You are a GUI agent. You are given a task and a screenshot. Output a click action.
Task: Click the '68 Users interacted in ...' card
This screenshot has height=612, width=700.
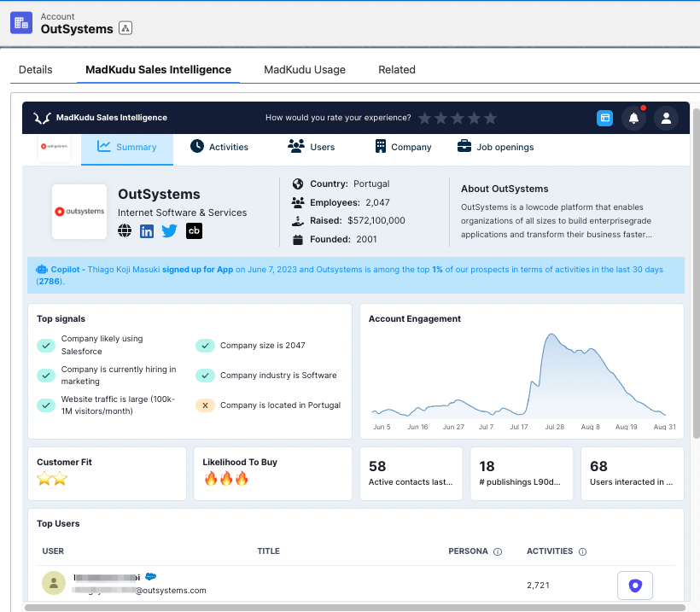pos(633,474)
